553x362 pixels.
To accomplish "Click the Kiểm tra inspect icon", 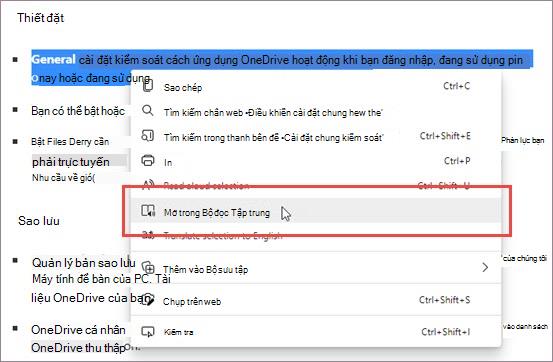I will 148,331.
